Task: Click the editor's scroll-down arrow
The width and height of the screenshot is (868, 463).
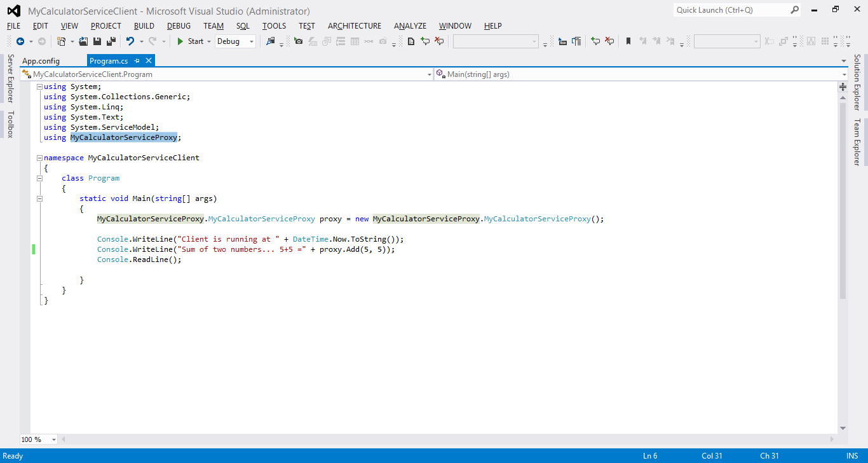Action: point(843,429)
